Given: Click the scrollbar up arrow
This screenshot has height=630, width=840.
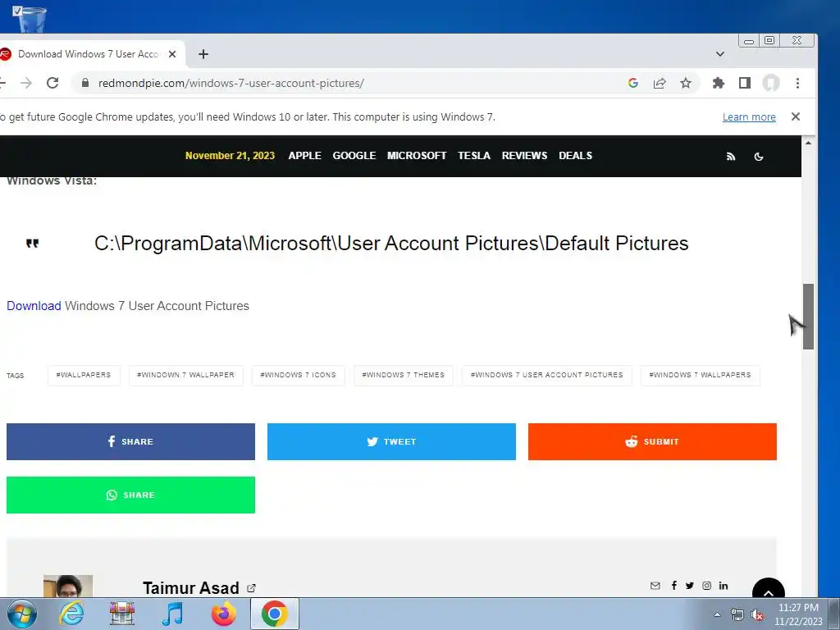Looking at the screenshot, I should click(x=808, y=143).
